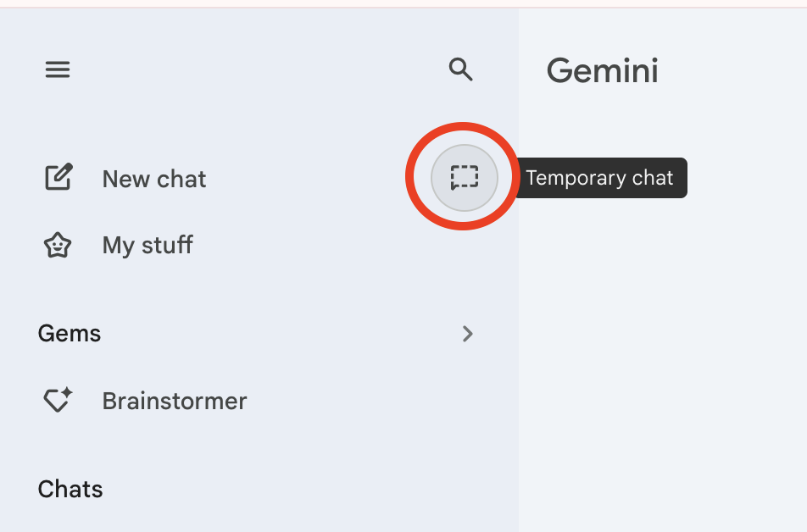Select the New chat pencil icon
This screenshot has height=532, width=807.
pos(57,178)
